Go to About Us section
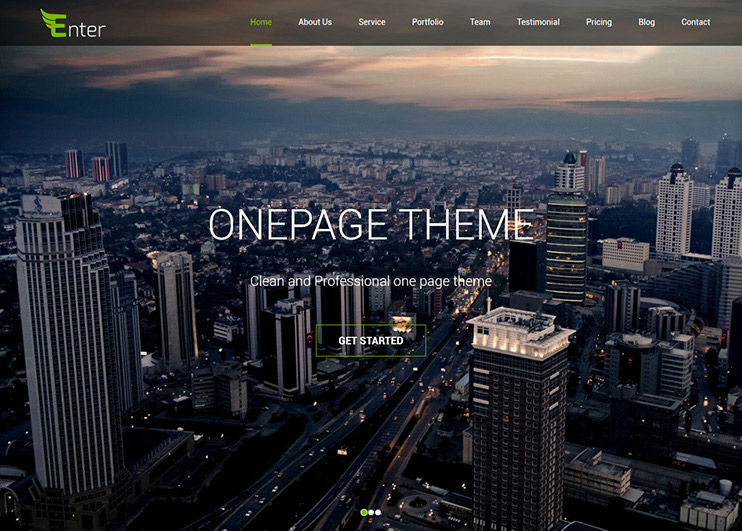 point(315,22)
